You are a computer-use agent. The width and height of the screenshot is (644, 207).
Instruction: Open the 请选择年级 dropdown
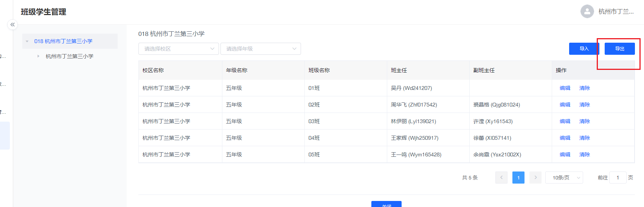(261, 49)
